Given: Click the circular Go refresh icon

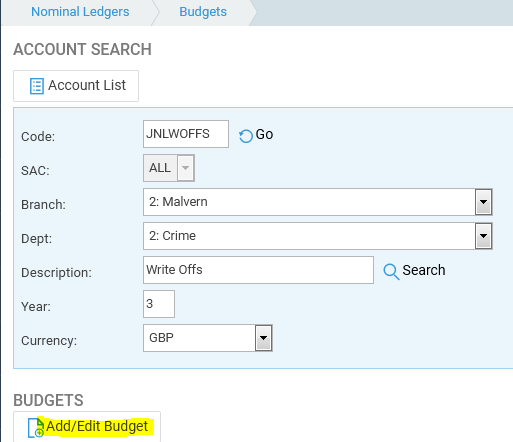Looking at the screenshot, I should [246, 136].
